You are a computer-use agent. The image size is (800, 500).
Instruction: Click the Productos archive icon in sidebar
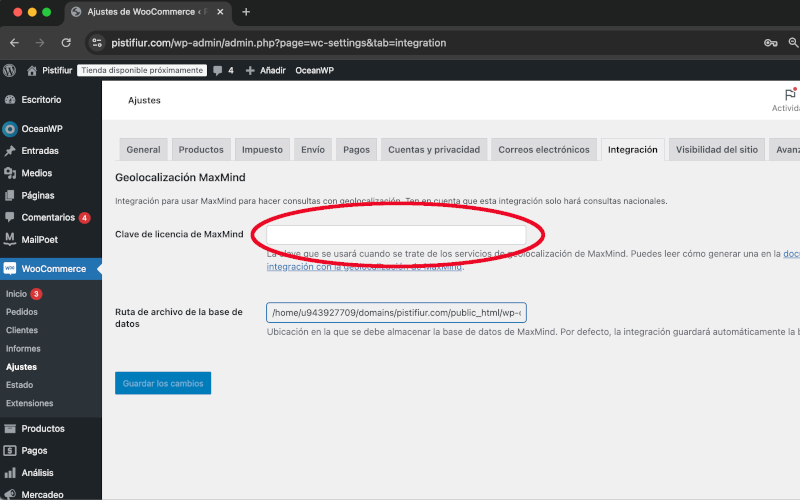(x=10, y=429)
